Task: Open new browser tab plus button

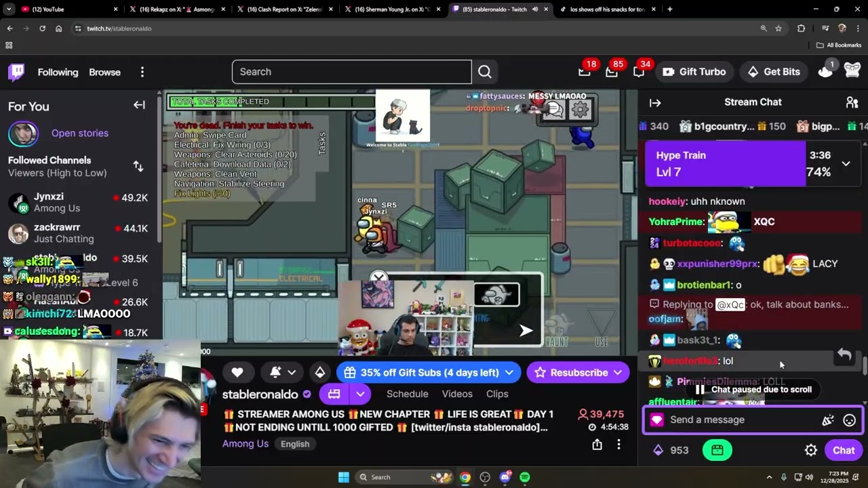Action: pyautogui.click(x=670, y=9)
